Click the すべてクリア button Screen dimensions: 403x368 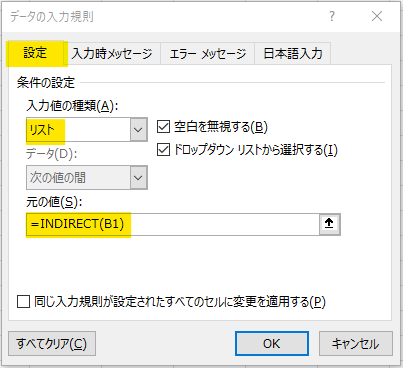coord(52,344)
